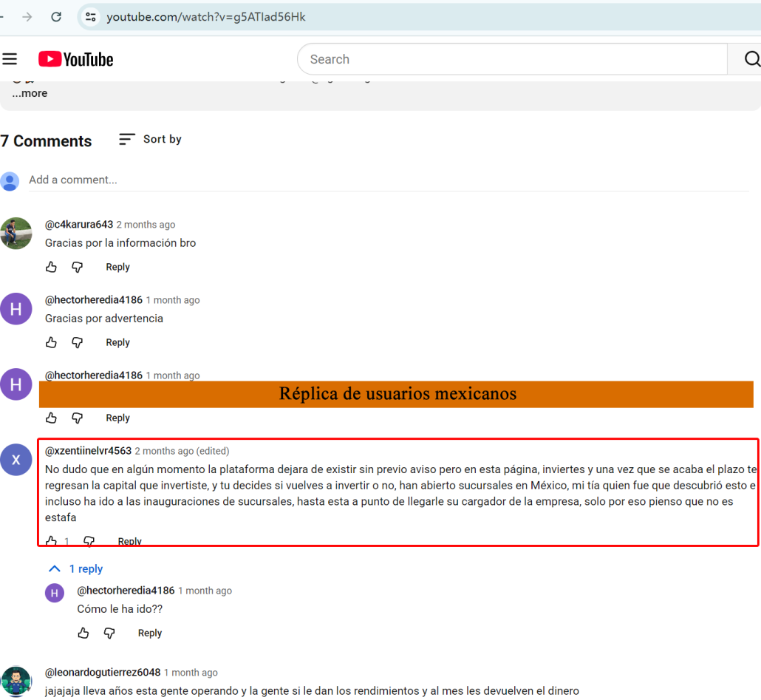Reload the page with browser refresh icon

56,16
